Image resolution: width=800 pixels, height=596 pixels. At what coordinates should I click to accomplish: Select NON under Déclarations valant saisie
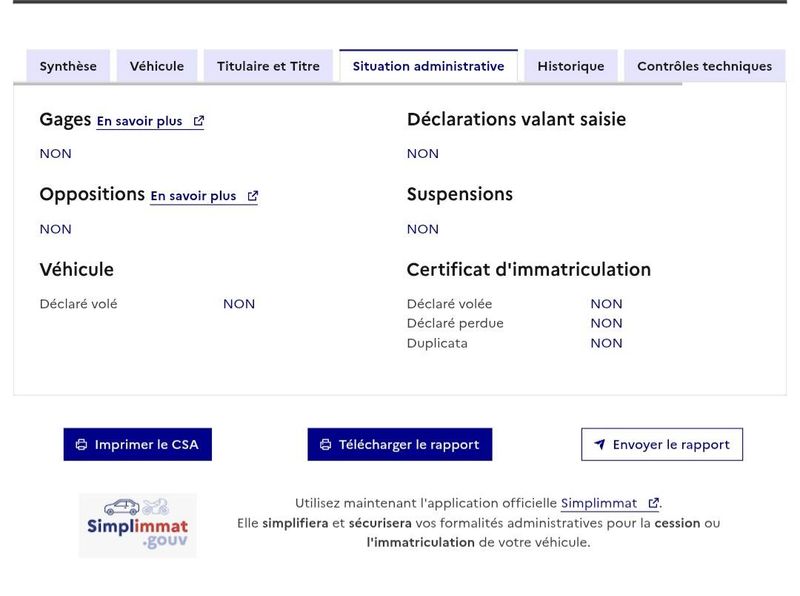pyautogui.click(x=422, y=154)
